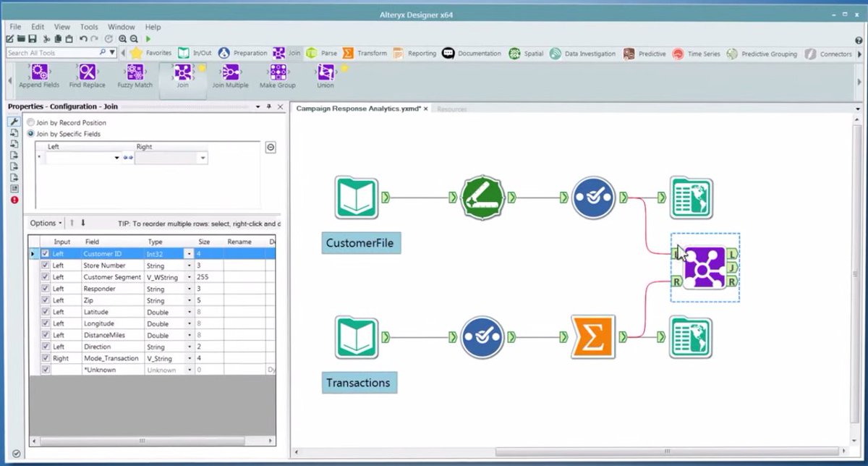Uncheck the Customer ID field checkbox
This screenshot has width=868, height=466.
(46, 254)
